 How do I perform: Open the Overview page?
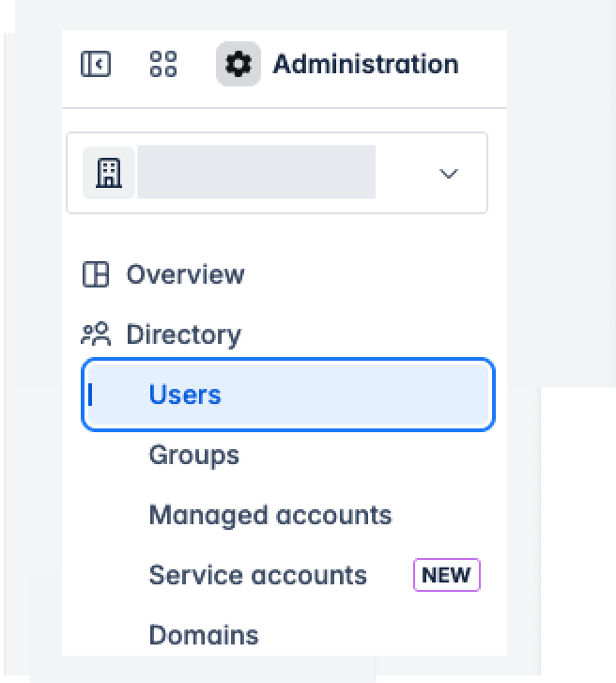[x=185, y=274]
